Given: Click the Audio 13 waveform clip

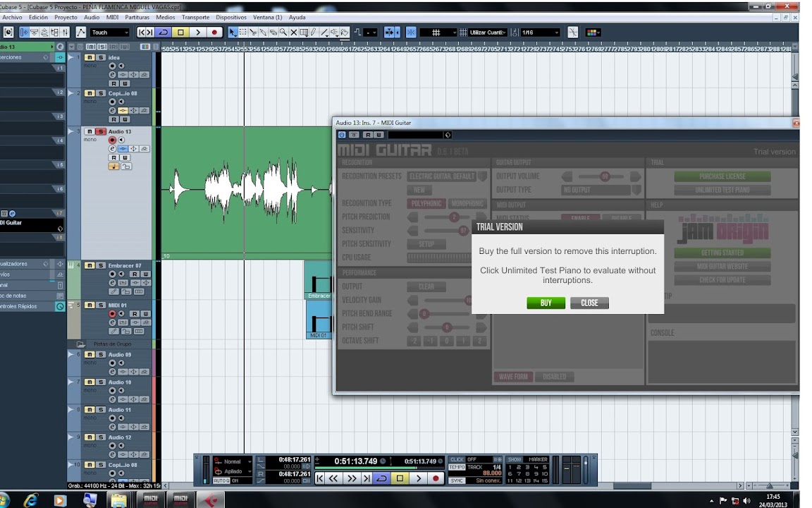Looking at the screenshot, I should click(247, 193).
